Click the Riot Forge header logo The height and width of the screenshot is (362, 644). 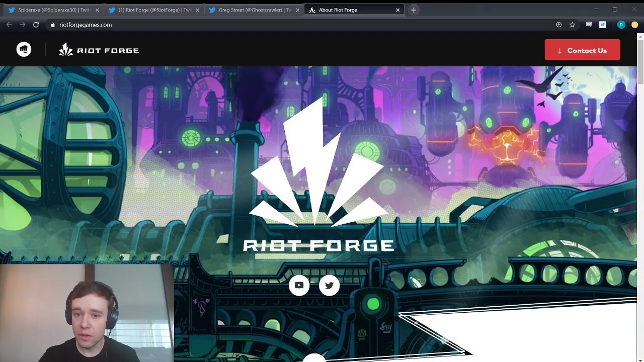pos(99,50)
